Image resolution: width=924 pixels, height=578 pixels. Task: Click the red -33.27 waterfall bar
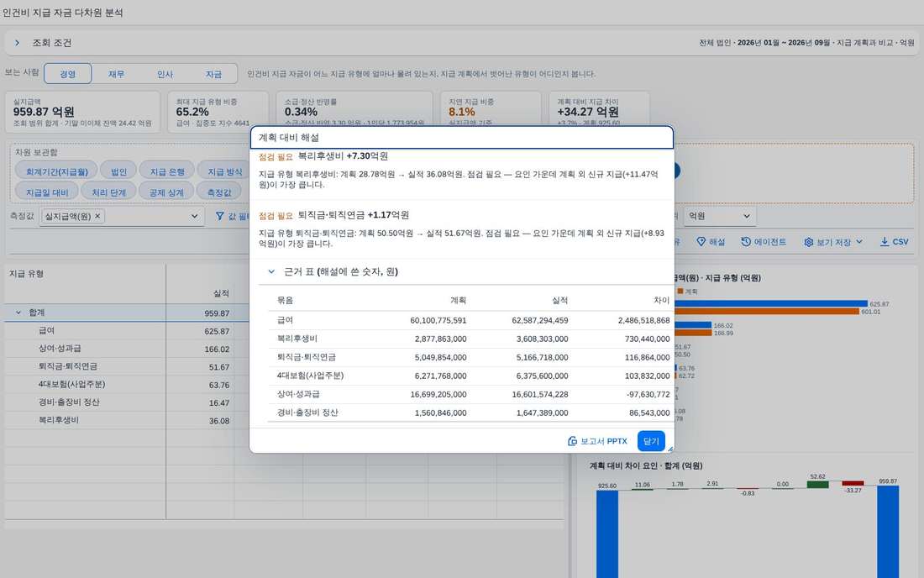tap(853, 483)
